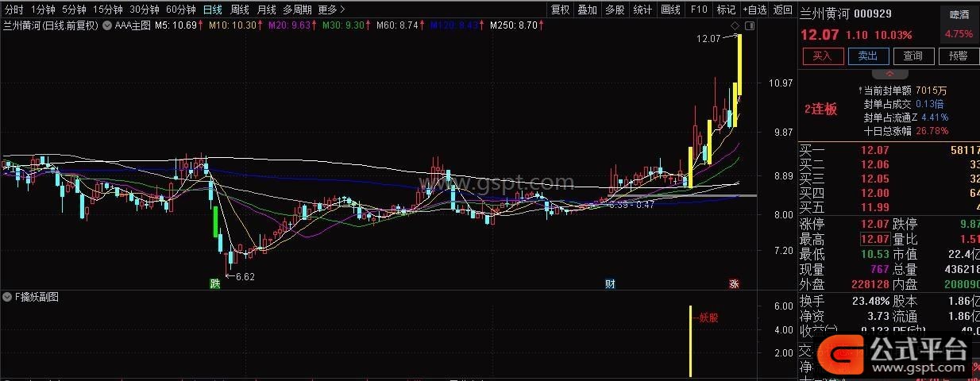Click the M30: 9.30 moving average label
The height and width of the screenshot is (381, 980).
348,25
